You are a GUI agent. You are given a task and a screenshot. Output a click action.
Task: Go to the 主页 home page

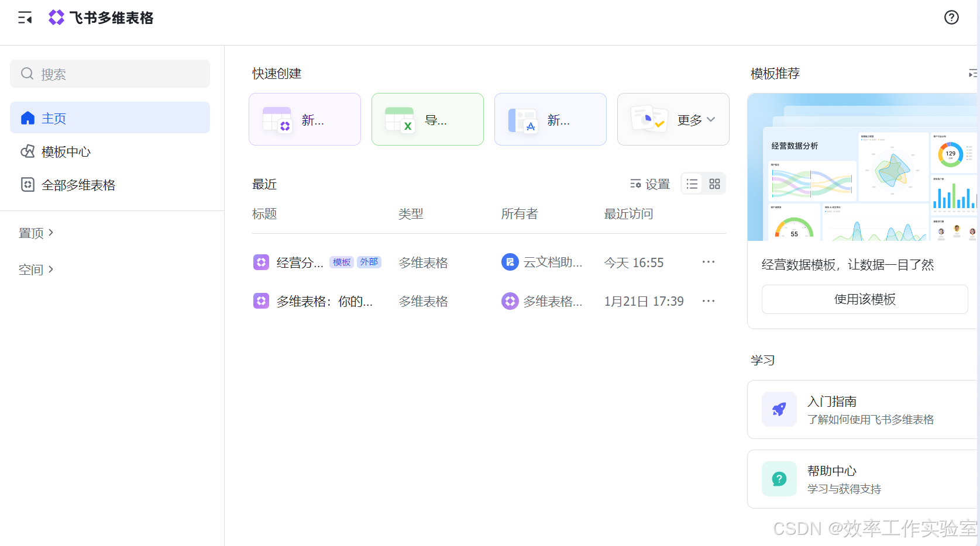point(110,118)
